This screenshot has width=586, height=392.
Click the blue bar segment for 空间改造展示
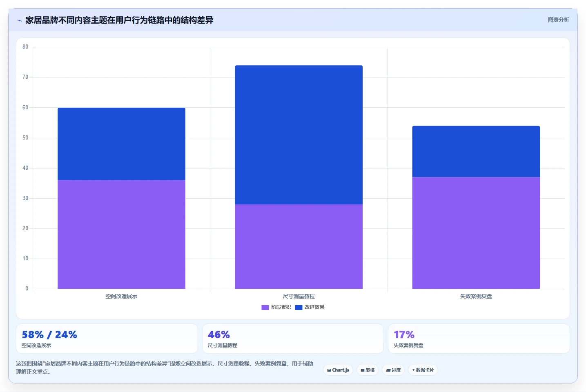pos(121,144)
